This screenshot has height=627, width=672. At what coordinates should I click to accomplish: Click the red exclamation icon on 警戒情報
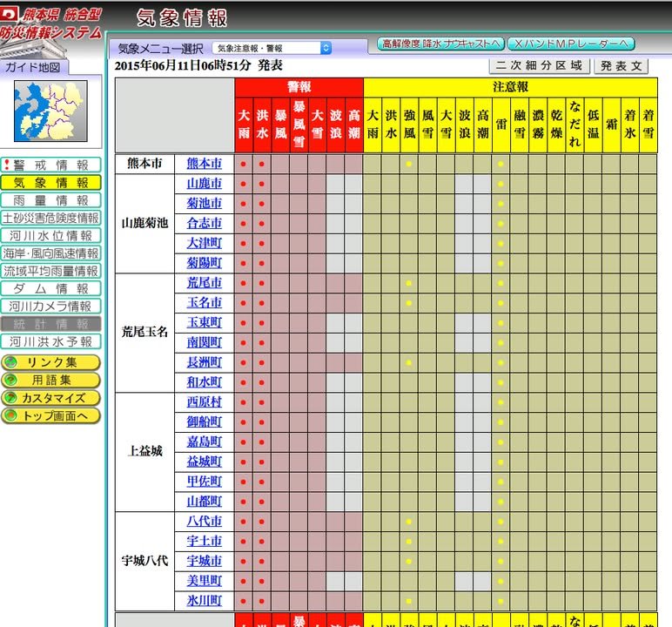(x=7, y=165)
